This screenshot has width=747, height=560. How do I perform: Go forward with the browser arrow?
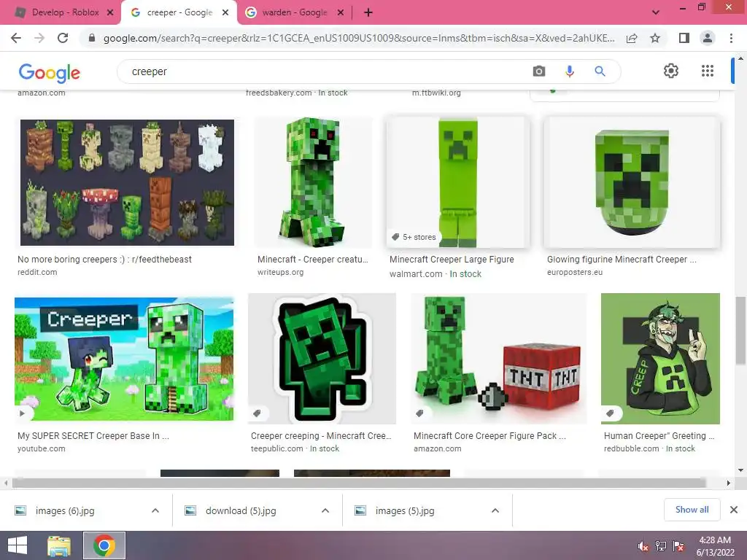(x=39, y=38)
